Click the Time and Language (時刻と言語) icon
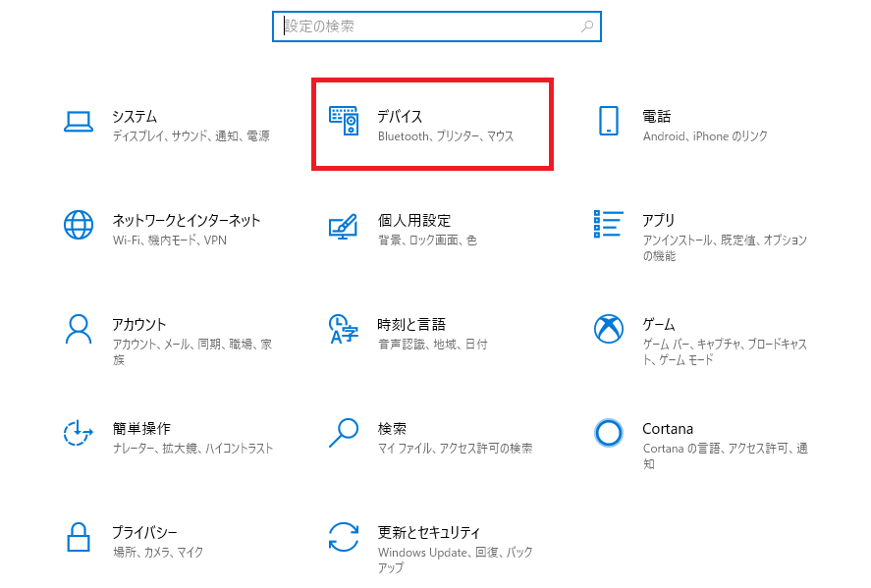Viewport: 871px width, 588px height. coord(344,330)
